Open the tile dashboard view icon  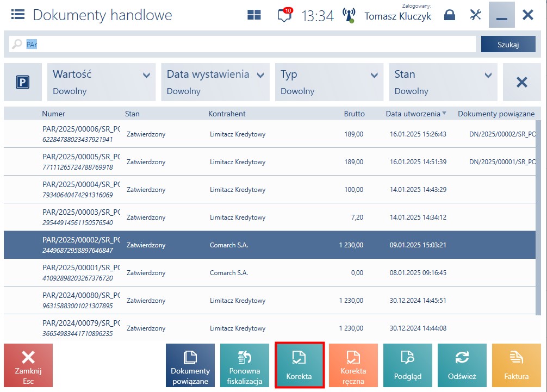click(x=254, y=15)
